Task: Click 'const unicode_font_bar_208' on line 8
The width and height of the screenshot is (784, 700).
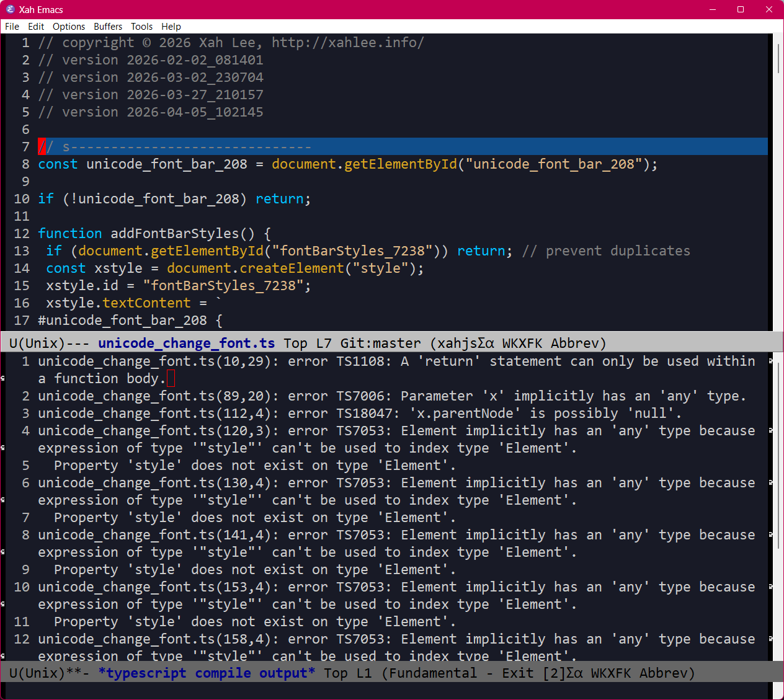Action: (x=143, y=164)
